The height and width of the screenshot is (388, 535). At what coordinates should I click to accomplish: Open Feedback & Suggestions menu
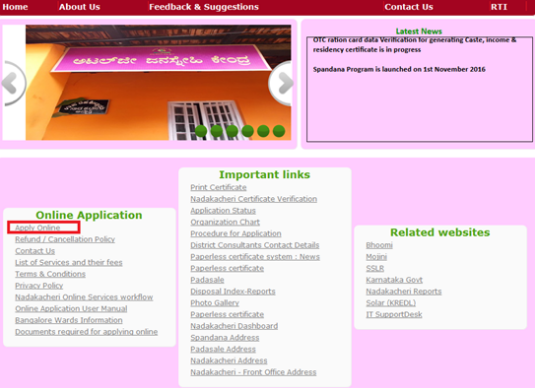(x=204, y=7)
